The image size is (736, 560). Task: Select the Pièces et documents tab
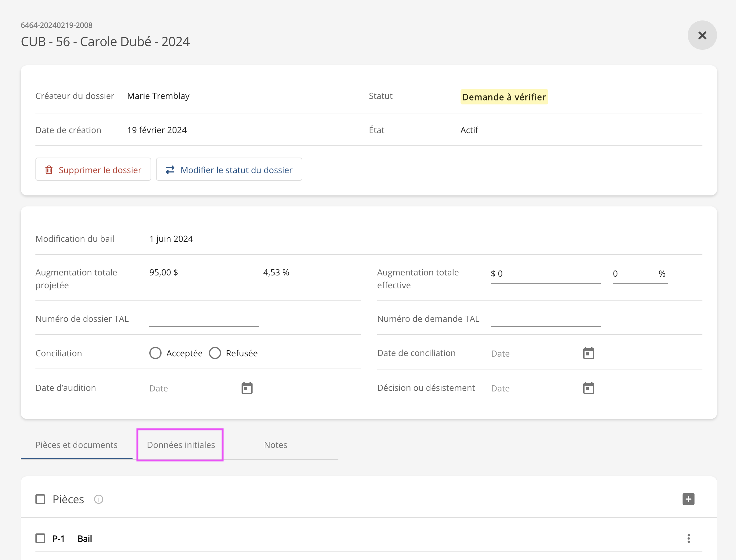tap(76, 445)
